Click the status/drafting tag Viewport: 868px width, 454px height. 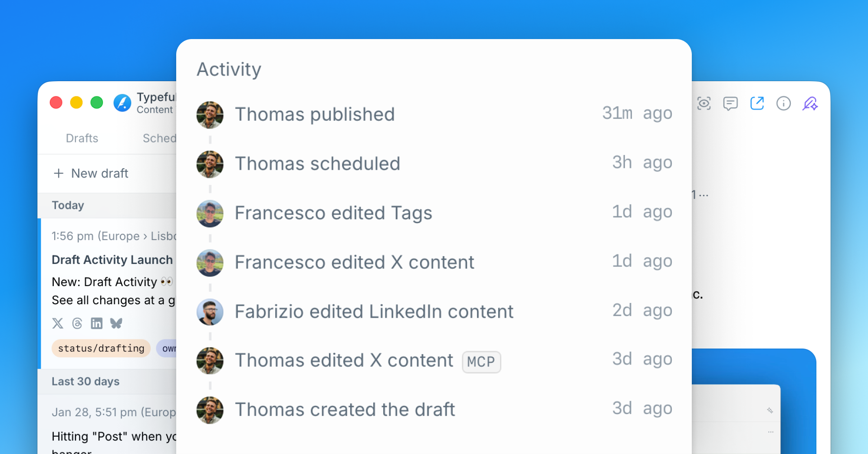coord(101,349)
